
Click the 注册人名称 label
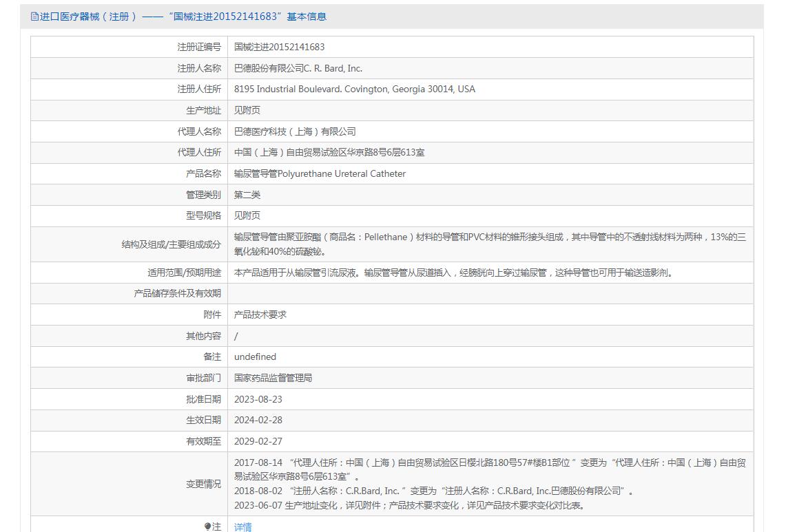[x=199, y=68]
